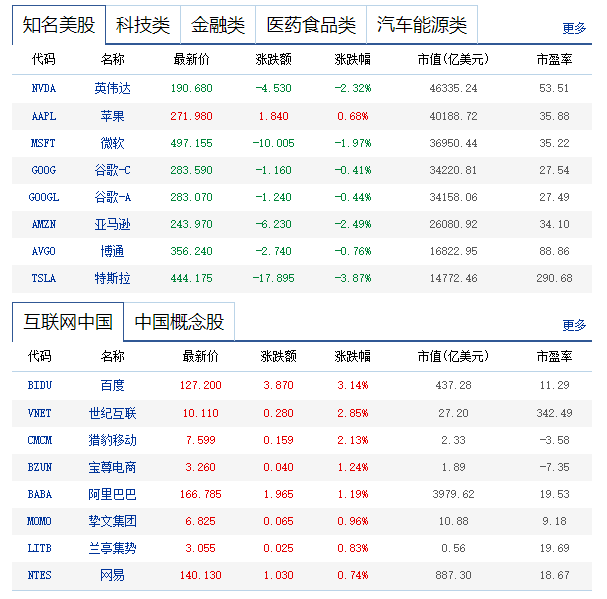Click the LITB ticker code

pyautogui.click(x=39, y=548)
